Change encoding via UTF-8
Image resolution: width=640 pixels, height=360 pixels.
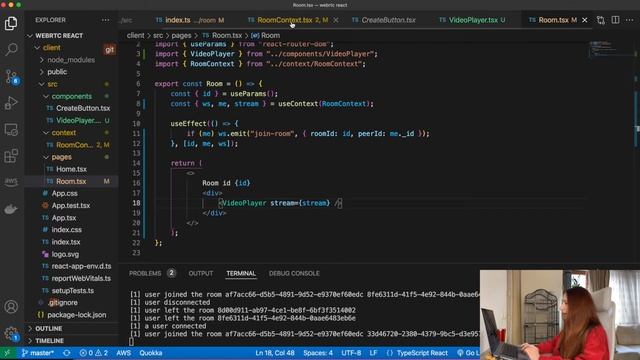pos(351,353)
